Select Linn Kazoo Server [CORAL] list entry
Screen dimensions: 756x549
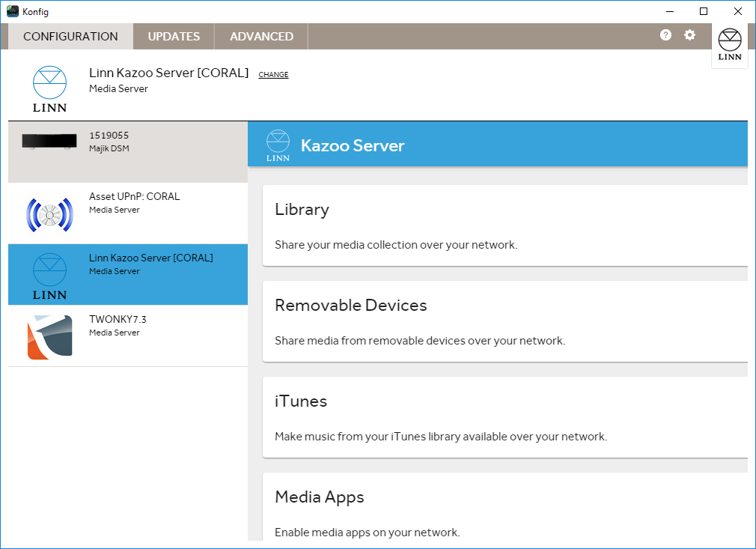pos(128,274)
